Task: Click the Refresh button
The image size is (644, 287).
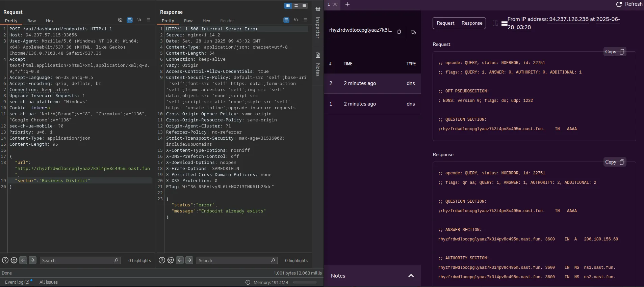Action: 629,4
